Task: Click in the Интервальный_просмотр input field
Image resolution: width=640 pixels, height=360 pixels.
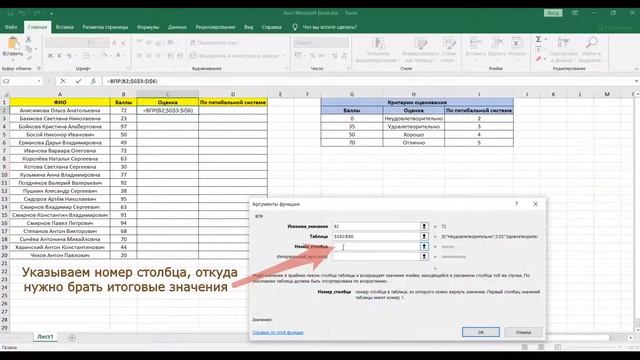Action: (376, 257)
